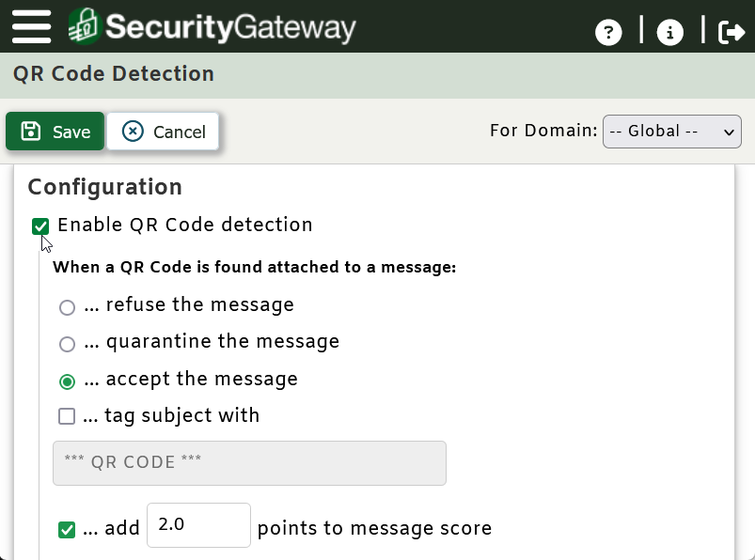Click the sign out icon

(731, 32)
